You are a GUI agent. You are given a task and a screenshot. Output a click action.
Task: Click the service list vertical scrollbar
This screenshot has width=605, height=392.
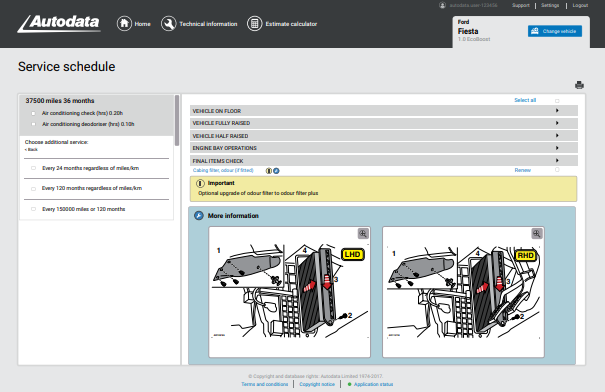pyautogui.click(x=177, y=120)
